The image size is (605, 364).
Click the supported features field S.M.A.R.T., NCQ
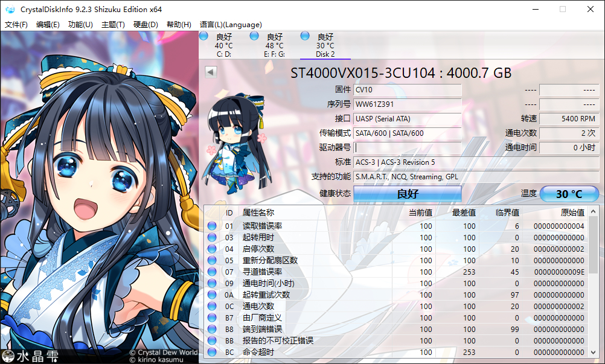tap(476, 177)
